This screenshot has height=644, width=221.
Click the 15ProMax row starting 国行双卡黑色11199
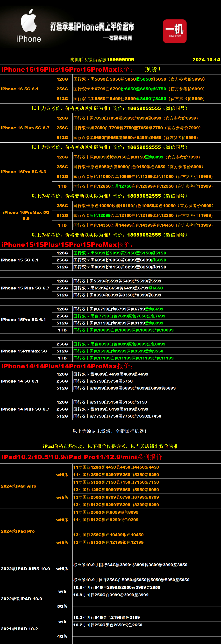[x=147, y=358]
